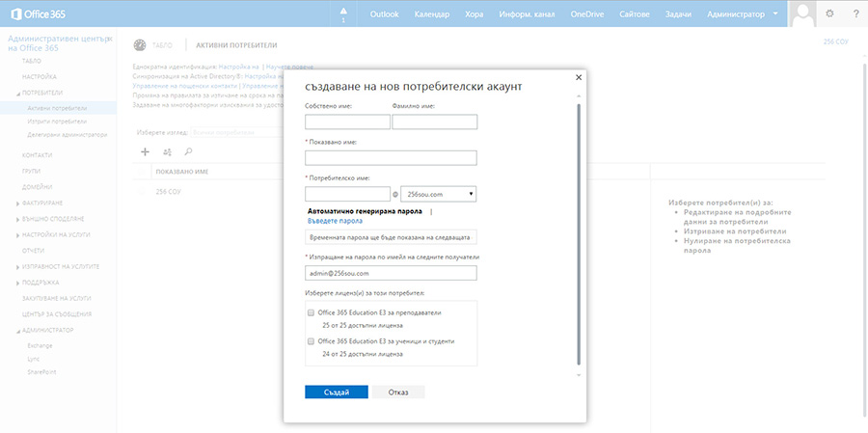Screen dimensions: 868x433
Task: Click the Показвано име input field
Action: [x=391, y=158]
